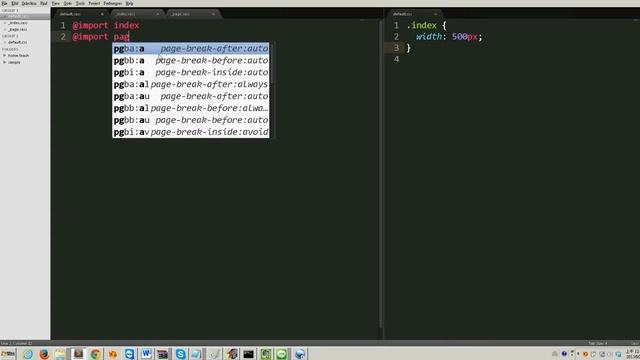Open the File menu
Screen dimensions: 640x360
(4, 3)
